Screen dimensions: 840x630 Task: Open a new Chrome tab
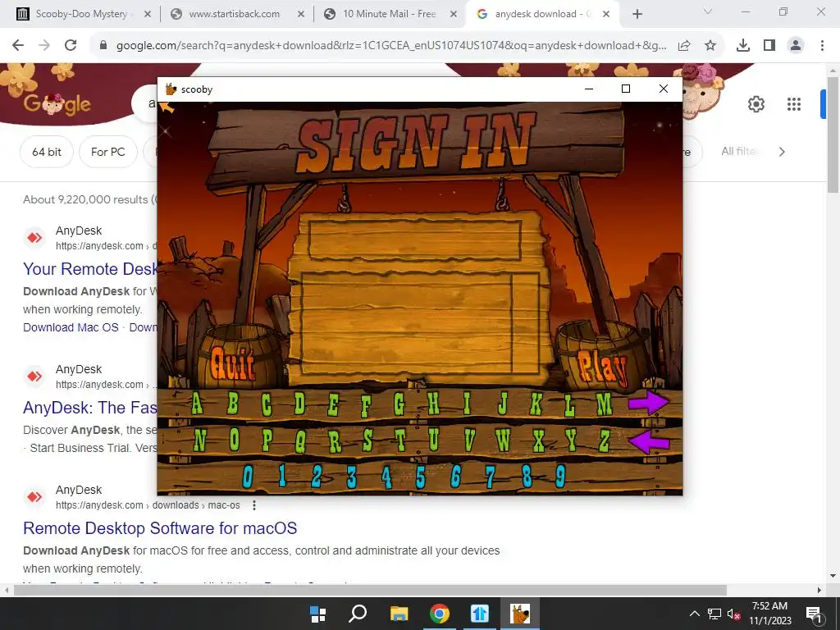click(637, 14)
